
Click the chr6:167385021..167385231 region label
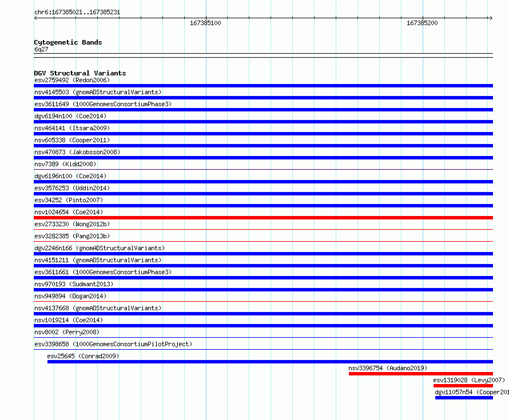(x=77, y=13)
